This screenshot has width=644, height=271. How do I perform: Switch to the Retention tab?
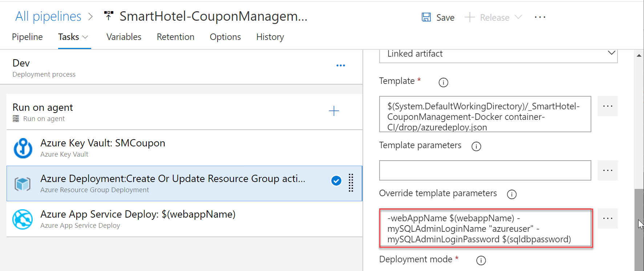175,37
